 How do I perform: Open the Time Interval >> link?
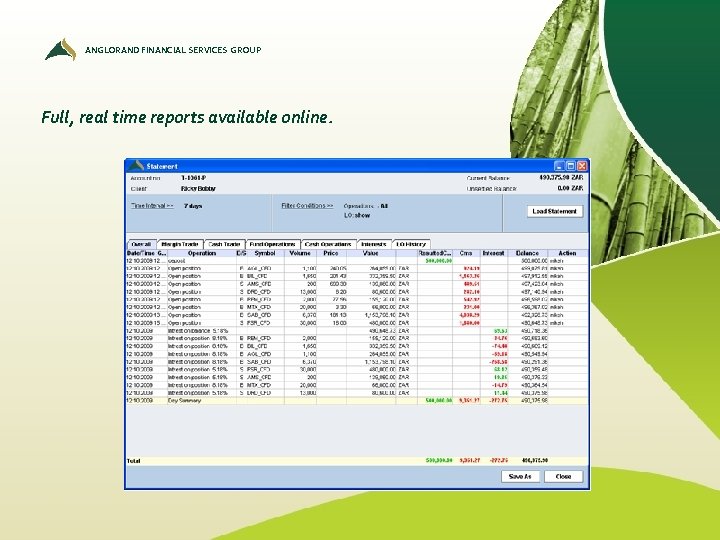pyautogui.click(x=152, y=206)
